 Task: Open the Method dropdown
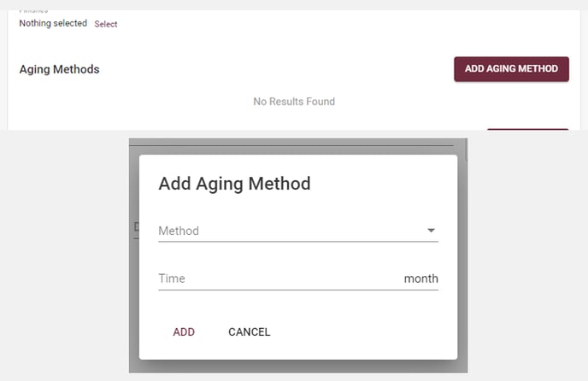[x=298, y=231]
